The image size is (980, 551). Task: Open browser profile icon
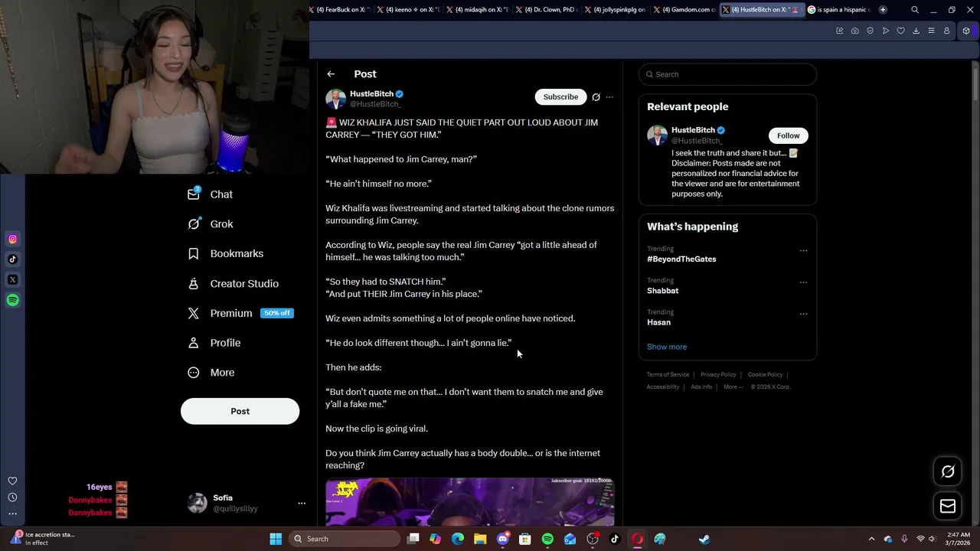pos(946,31)
